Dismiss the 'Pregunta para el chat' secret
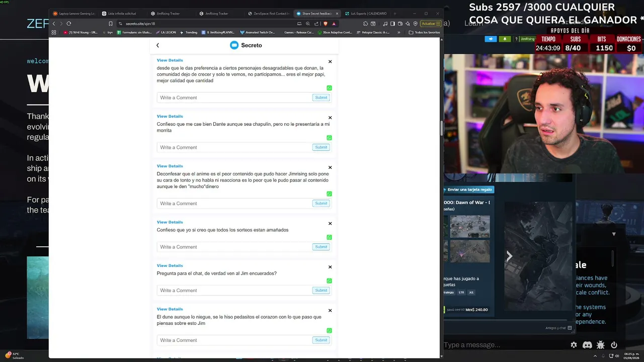This screenshot has width=644, height=362. [x=330, y=266]
